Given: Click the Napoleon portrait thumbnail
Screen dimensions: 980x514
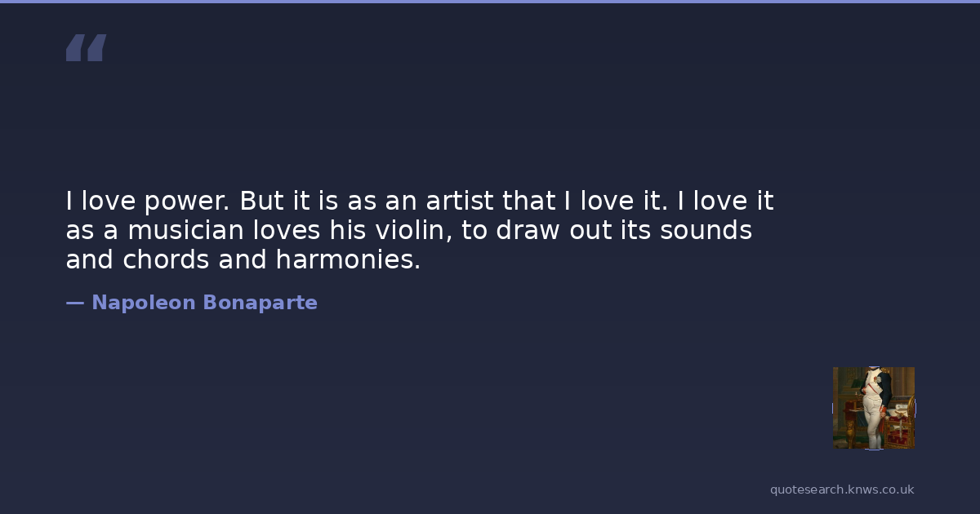Looking at the screenshot, I should (x=873, y=407).
